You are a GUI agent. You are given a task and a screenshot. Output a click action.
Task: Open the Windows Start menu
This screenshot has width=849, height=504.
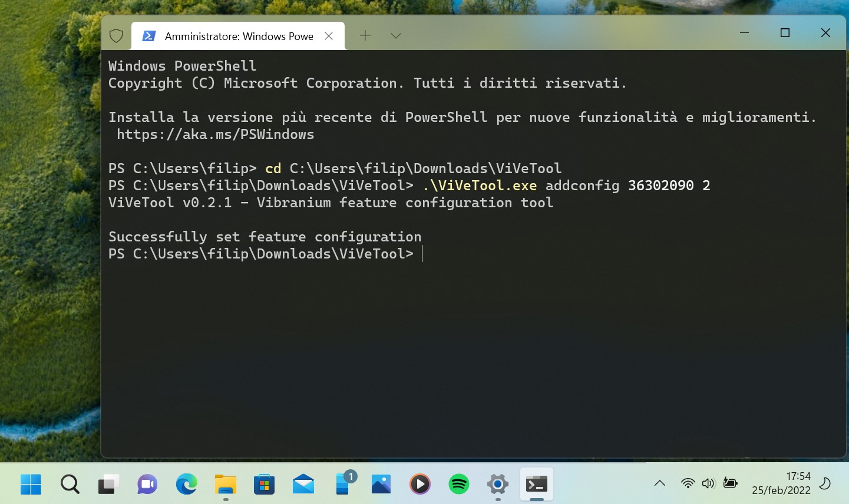click(31, 484)
